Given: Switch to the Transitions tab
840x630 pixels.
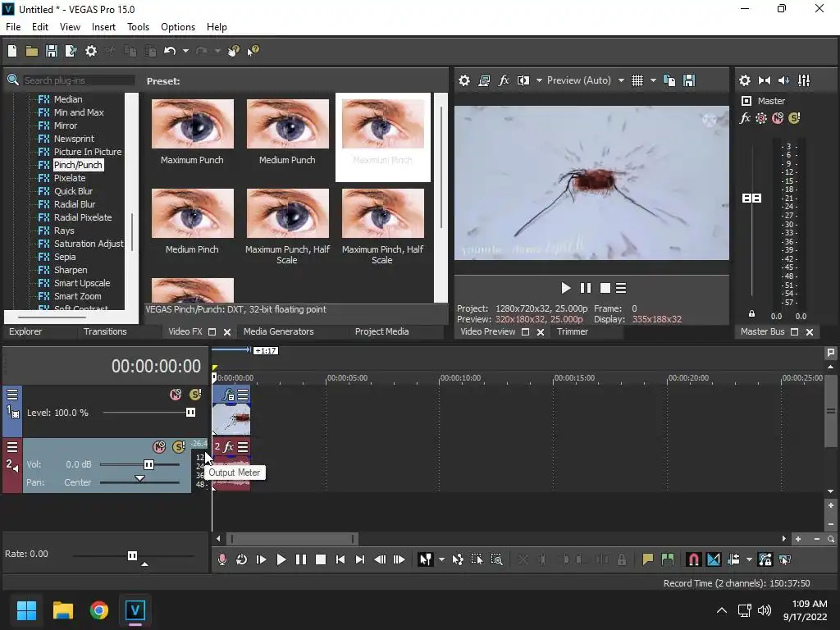Looking at the screenshot, I should (x=105, y=331).
